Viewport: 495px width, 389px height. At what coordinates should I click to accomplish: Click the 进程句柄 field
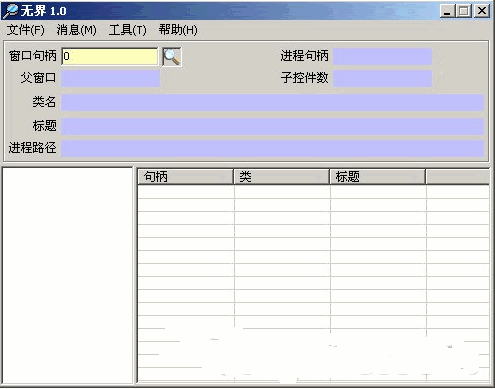click(x=382, y=56)
